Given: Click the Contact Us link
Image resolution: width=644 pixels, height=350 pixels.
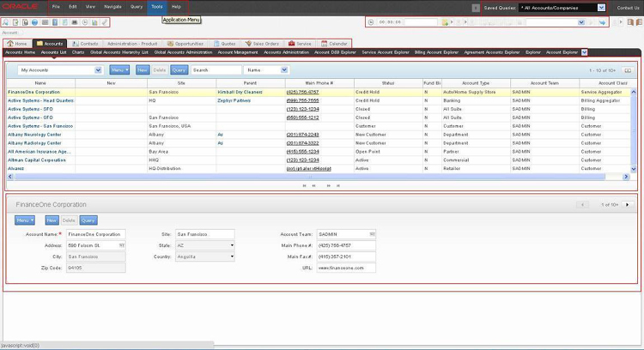Looking at the screenshot, I should [628, 8].
